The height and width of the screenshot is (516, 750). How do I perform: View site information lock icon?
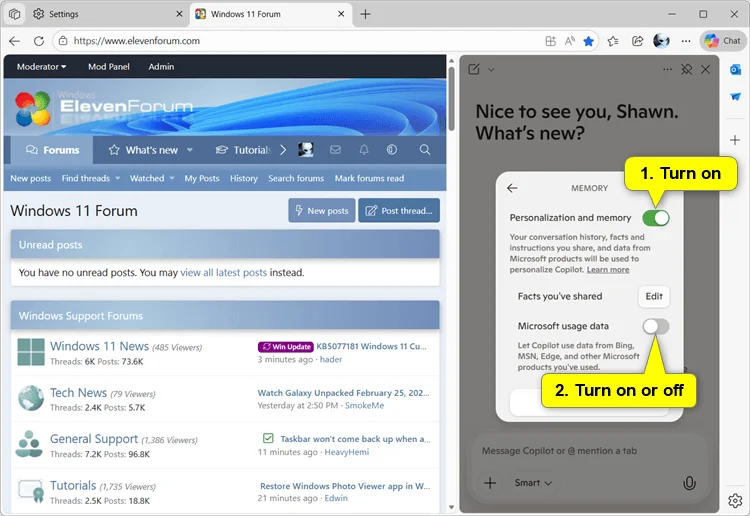[x=63, y=41]
